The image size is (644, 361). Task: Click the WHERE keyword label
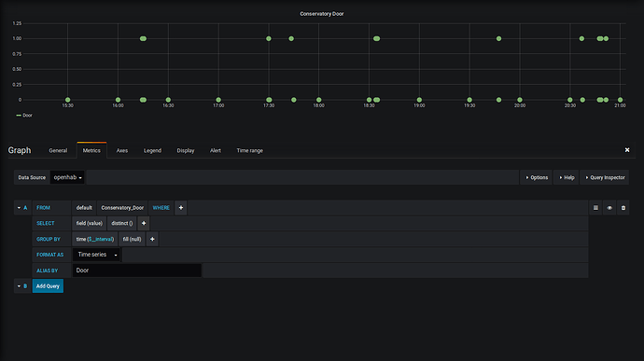(161, 208)
